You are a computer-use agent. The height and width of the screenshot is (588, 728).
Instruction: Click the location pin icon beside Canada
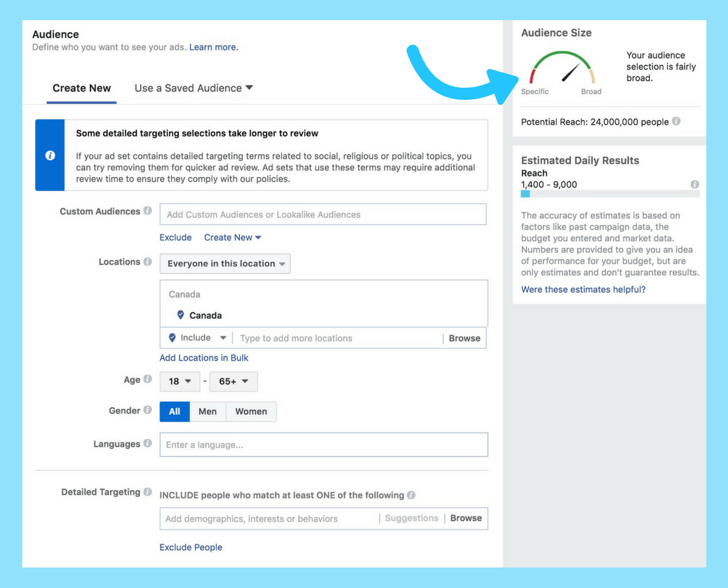[x=180, y=315]
